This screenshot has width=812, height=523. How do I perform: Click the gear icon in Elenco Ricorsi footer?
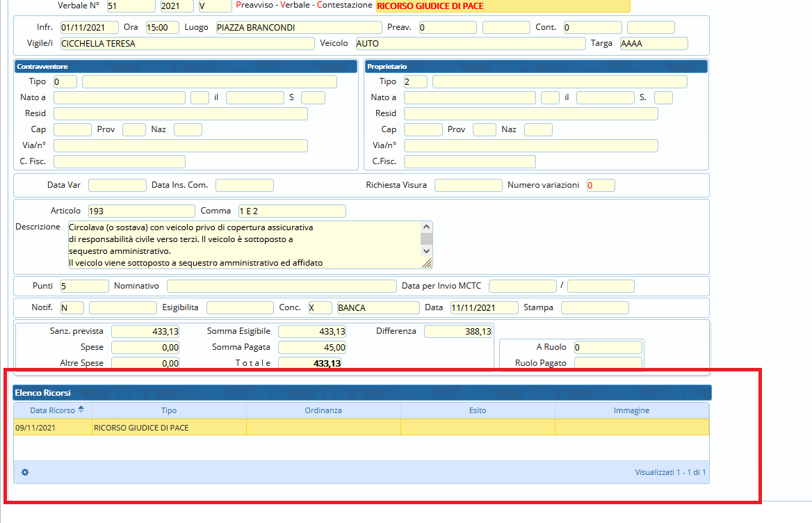click(x=25, y=472)
